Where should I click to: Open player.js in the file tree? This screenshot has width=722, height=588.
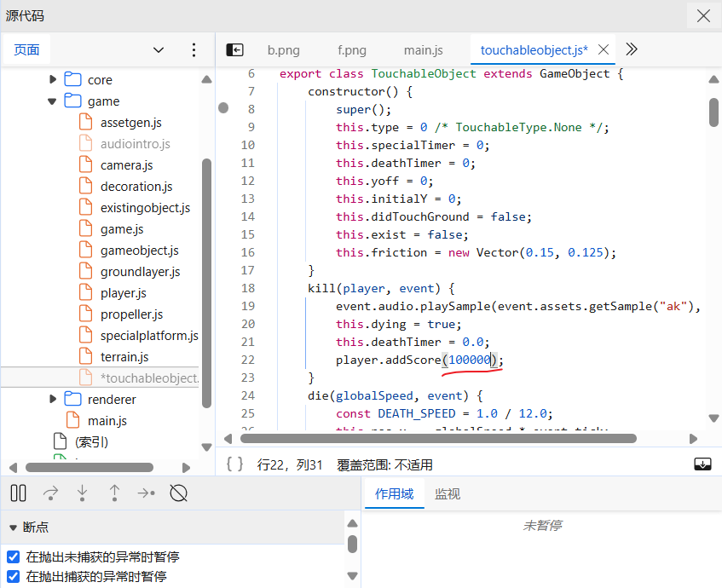(123, 293)
